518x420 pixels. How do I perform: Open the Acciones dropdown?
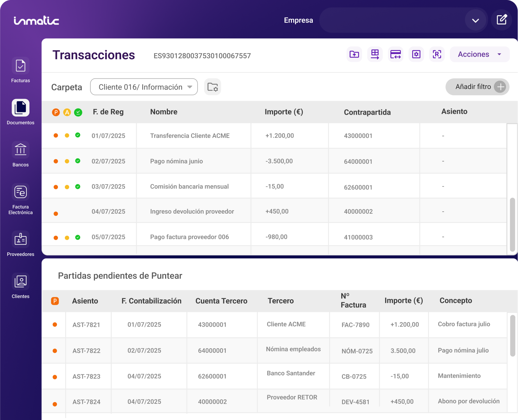point(479,54)
